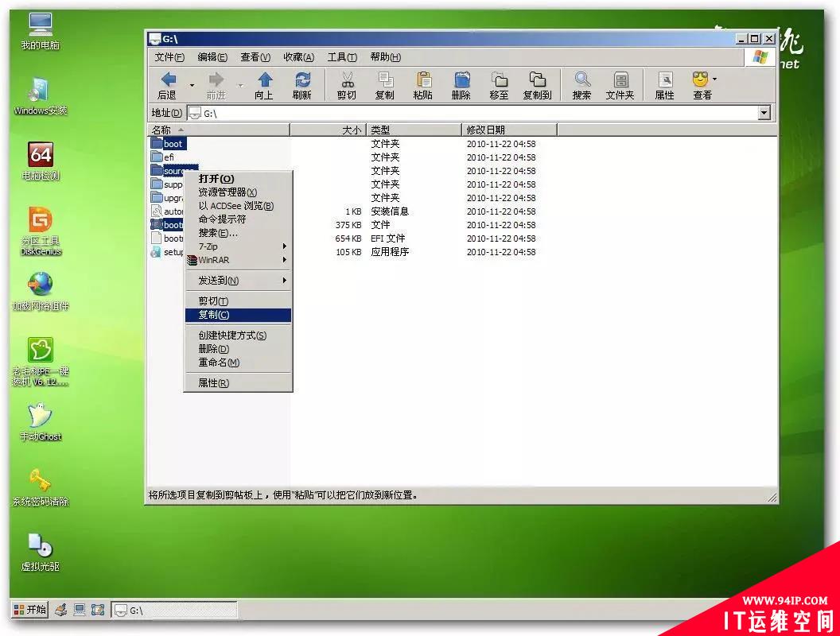Sort files by 修改日期 column header

(x=509, y=130)
